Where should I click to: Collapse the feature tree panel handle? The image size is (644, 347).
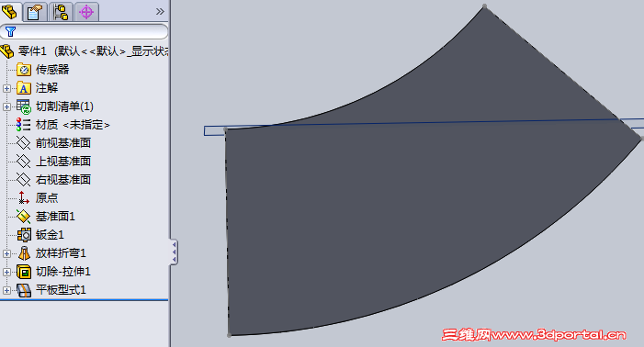(175, 252)
